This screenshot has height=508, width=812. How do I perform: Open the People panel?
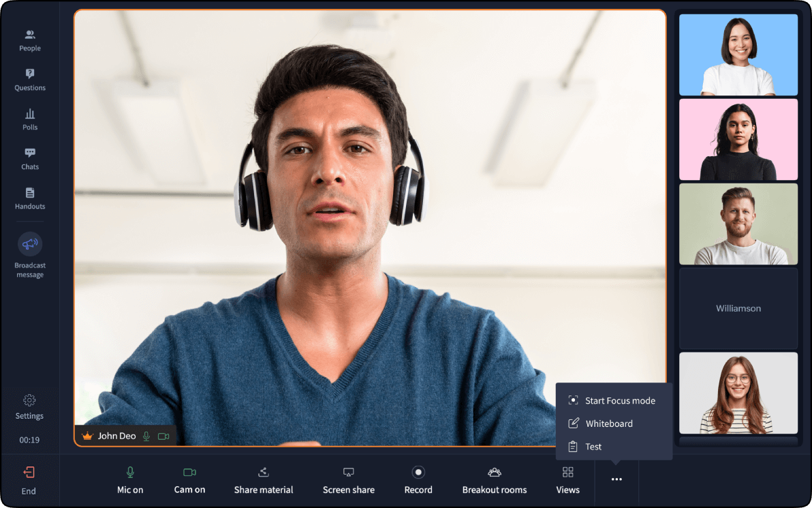coord(29,40)
